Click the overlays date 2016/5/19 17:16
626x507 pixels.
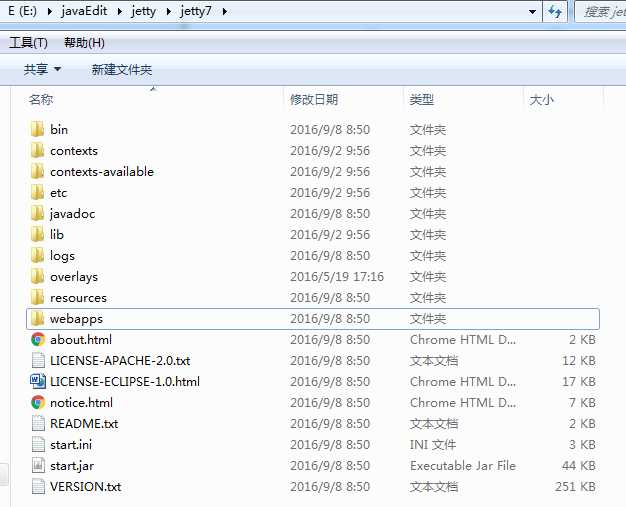coord(337,277)
